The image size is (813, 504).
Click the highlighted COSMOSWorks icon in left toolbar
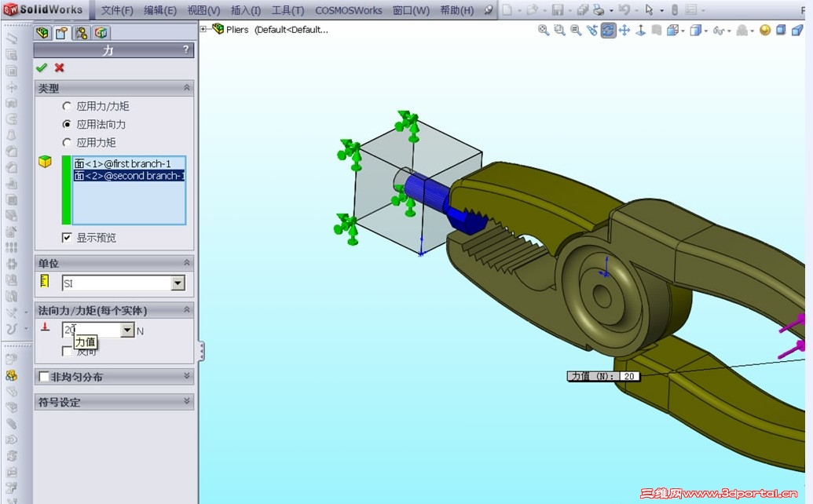pyautogui.click(x=12, y=375)
